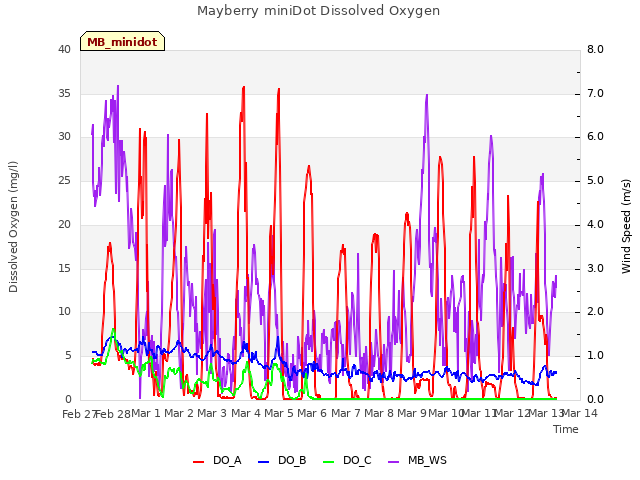Click the purple MB_WS legend swatch
This screenshot has height=480, width=640.
point(393,462)
